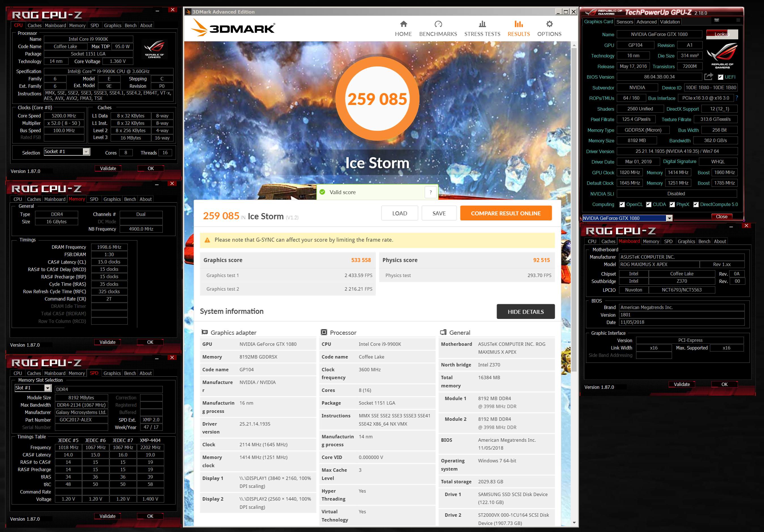
Task: Click the Hide Details button
Action: (x=525, y=311)
